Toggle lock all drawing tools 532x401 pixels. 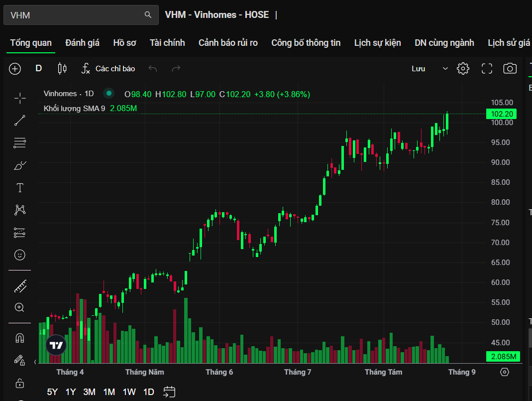point(20,383)
